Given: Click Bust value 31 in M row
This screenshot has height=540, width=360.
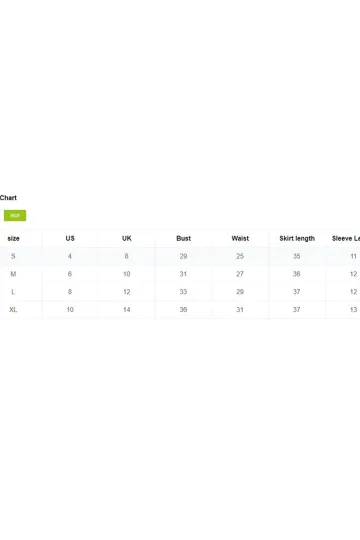Looking at the screenshot, I should (183, 274).
